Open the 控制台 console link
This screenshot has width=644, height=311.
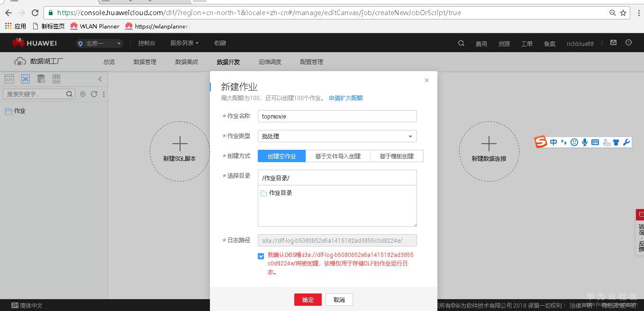pyautogui.click(x=146, y=43)
